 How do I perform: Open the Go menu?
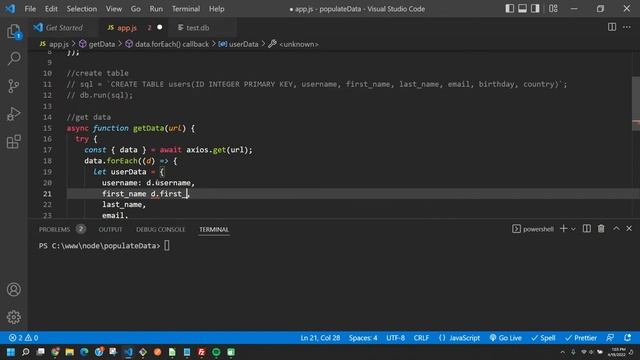pyautogui.click(x=136, y=9)
